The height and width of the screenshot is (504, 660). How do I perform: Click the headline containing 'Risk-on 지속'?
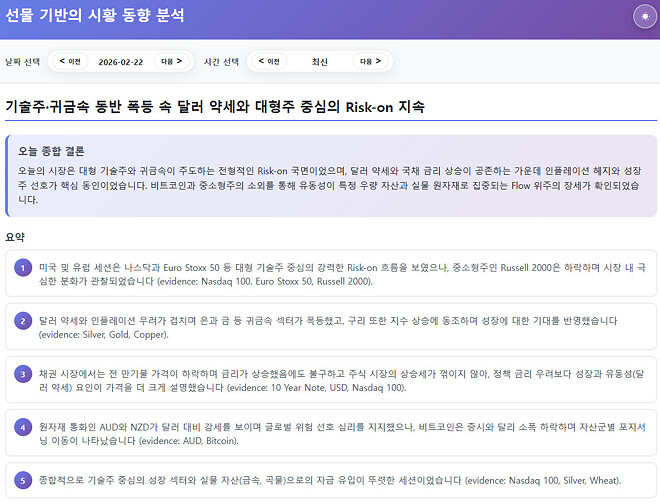[215, 107]
